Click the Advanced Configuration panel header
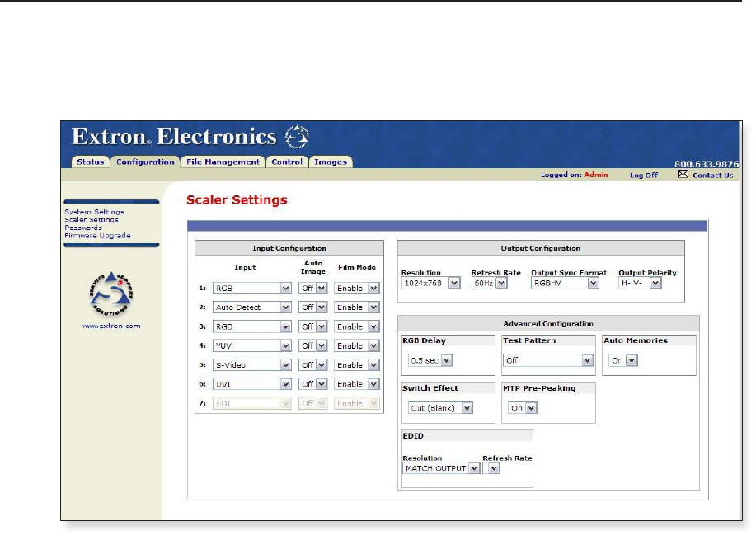The height and width of the screenshot is (535, 756). (x=548, y=324)
